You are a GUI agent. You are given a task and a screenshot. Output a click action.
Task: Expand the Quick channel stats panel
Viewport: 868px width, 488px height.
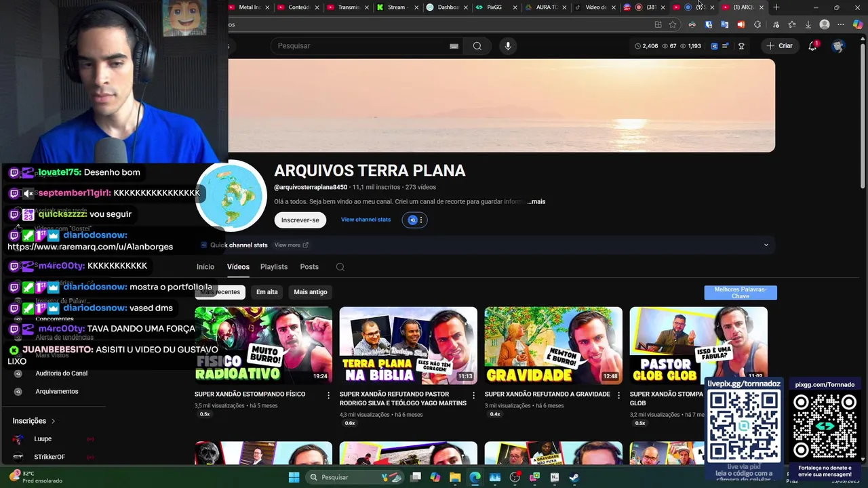coord(766,245)
